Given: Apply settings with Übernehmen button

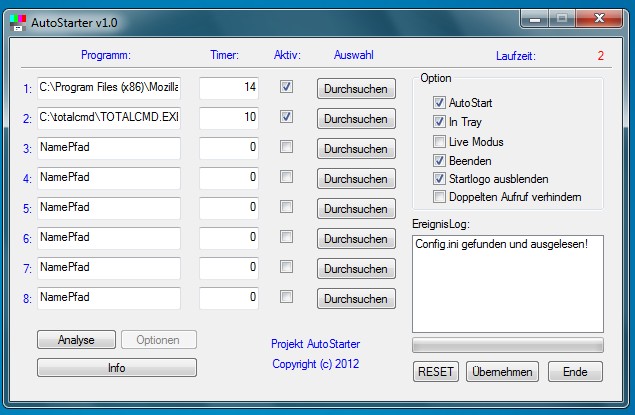Looking at the screenshot, I should pyautogui.click(x=501, y=371).
